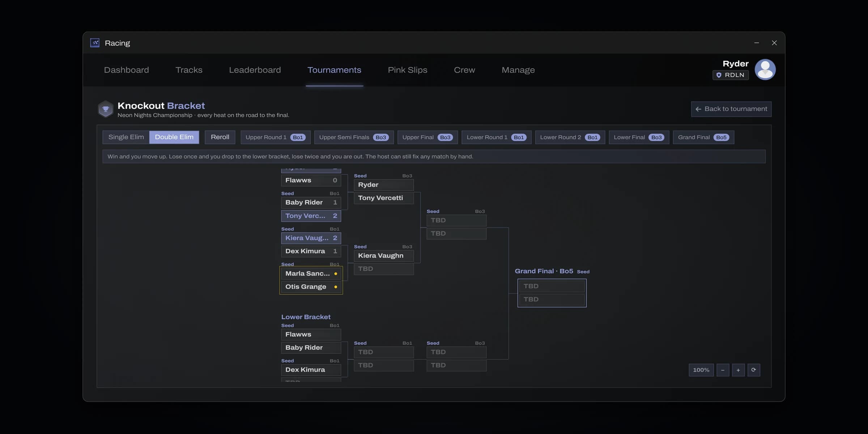The image size is (868, 434).
Task: Open the Tracks tab
Action: (189, 70)
